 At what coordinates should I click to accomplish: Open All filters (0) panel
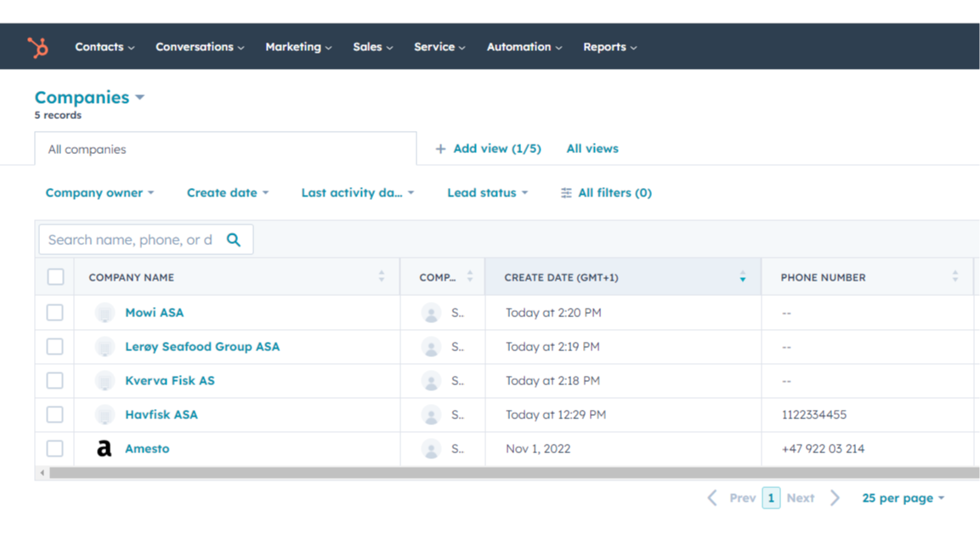(606, 193)
